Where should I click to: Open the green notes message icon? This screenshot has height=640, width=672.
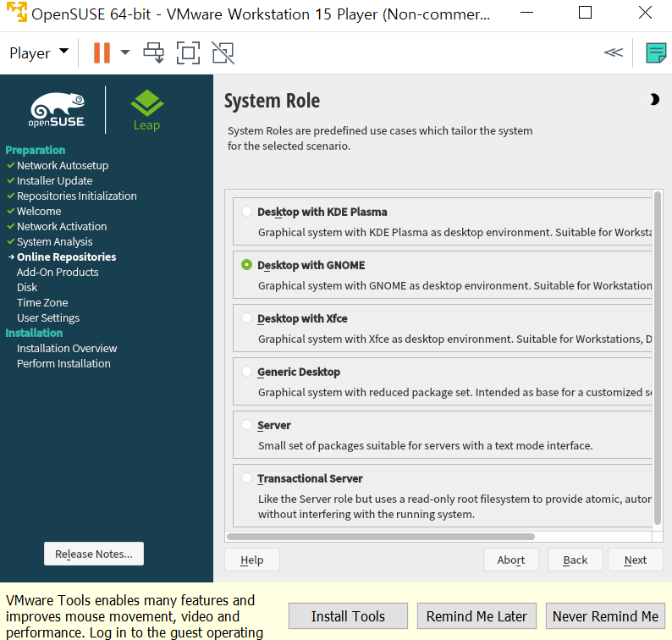pyautogui.click(x=656, y=52)
